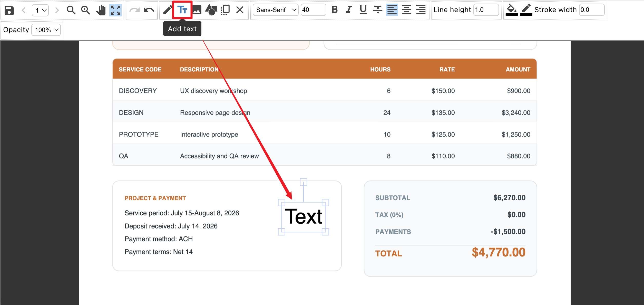This screenshot has width=644, height=305.
Task: Click the Payment terms: Net 14 line
Action: (159, 252)
